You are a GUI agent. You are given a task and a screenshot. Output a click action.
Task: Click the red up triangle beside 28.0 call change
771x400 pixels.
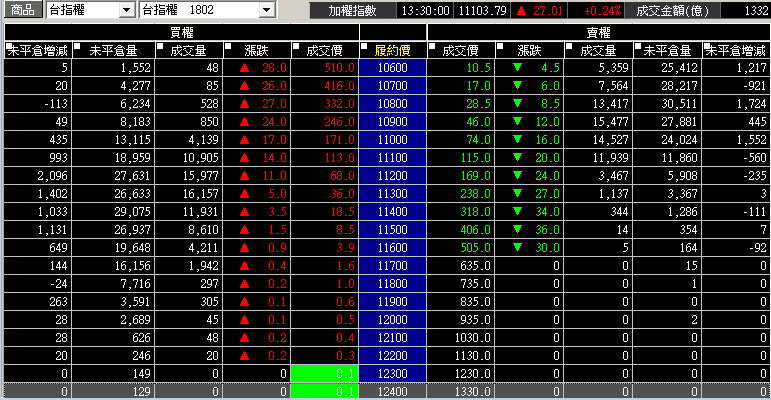click(244, 68)
